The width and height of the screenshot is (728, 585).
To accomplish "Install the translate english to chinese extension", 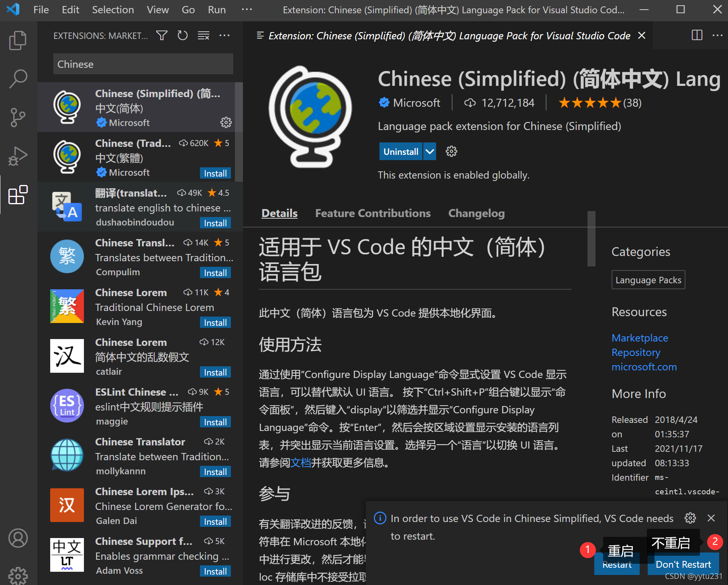I will click(215, 223).
